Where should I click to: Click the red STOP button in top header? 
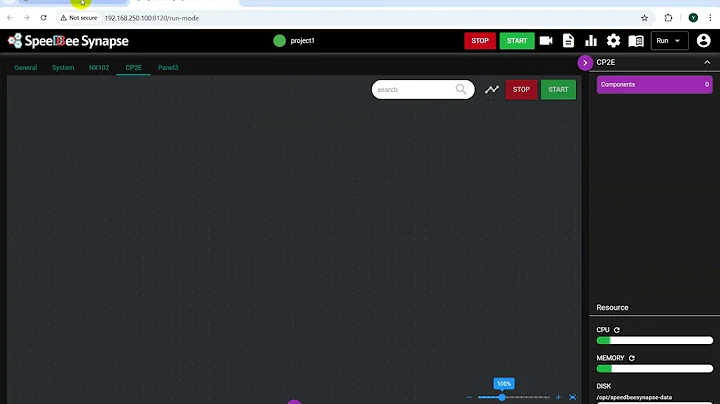[480, 41]
